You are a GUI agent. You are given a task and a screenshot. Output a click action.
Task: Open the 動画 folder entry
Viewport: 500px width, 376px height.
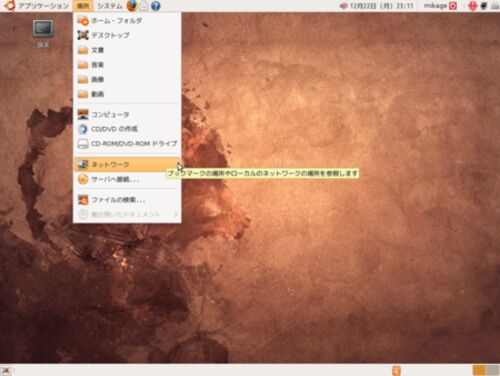[x=127, y=94]
